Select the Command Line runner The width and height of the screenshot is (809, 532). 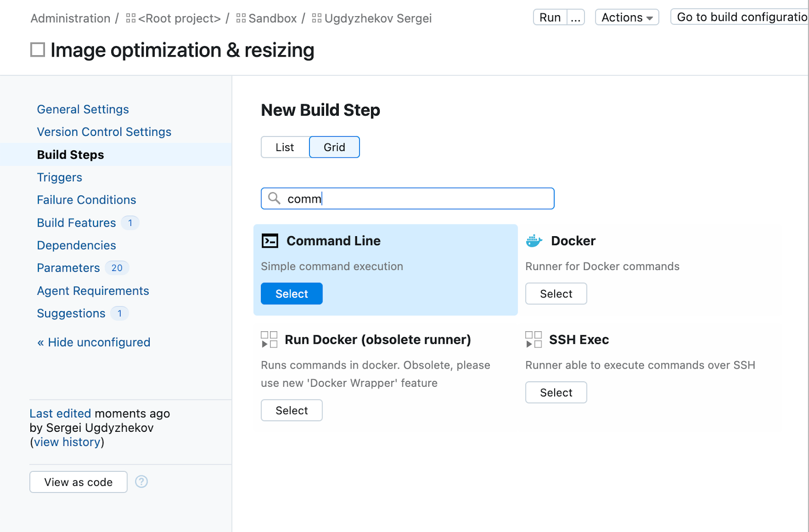(292, 294)
